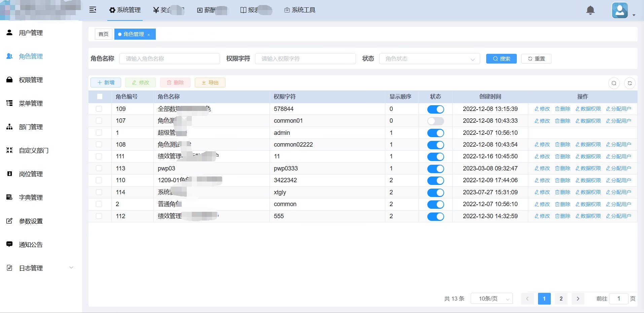Click 删除 for role 107
This screenshot has width=644, height=313.
coord(563,121)
